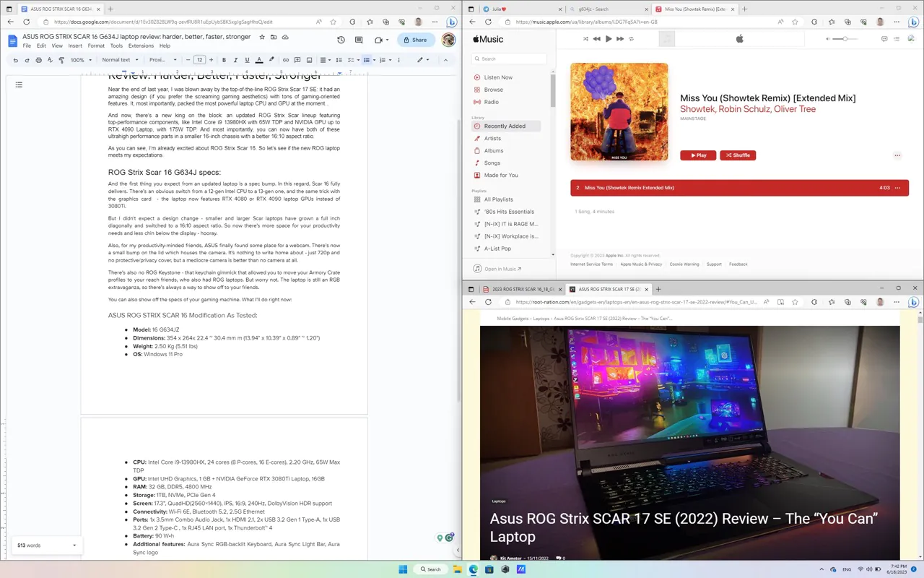
Task: Open the Extensions menu in Docs
Action: coord(141,46)
